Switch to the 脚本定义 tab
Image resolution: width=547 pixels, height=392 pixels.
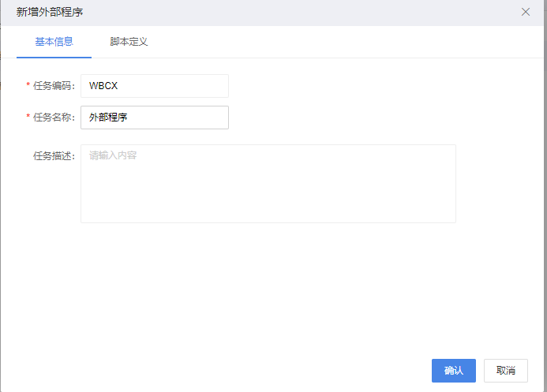pyautogui.click(x=129, y=42)
